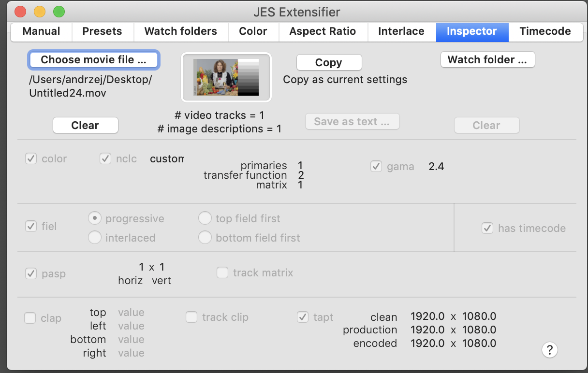This screenshot has height=373, width=588.
Task: Open the nclc custom dropdown
Action: pyautogui.click(x=167, y=159)
